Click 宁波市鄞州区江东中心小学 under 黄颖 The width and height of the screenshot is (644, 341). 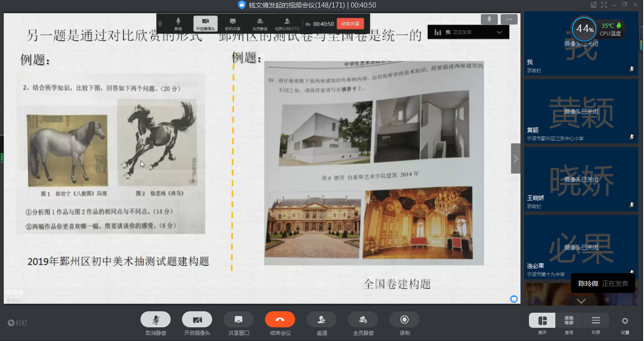click(x=555, y=138)
